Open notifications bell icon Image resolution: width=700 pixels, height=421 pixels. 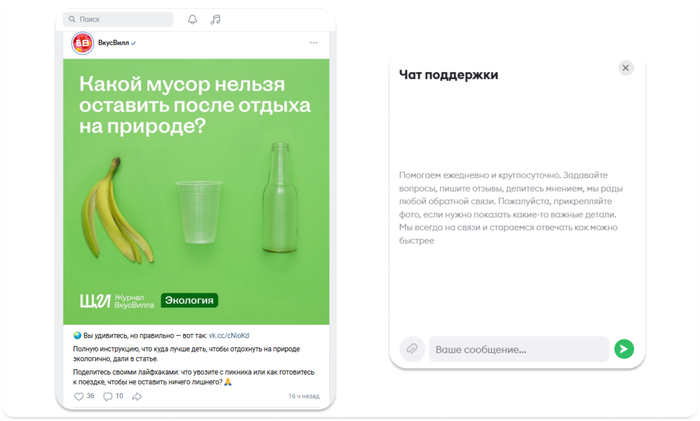(192, 19)
